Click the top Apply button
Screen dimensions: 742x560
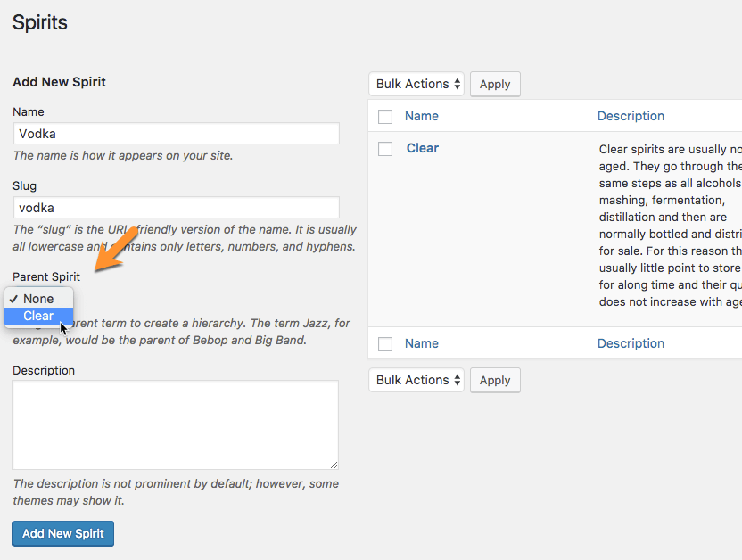(495, 84)
